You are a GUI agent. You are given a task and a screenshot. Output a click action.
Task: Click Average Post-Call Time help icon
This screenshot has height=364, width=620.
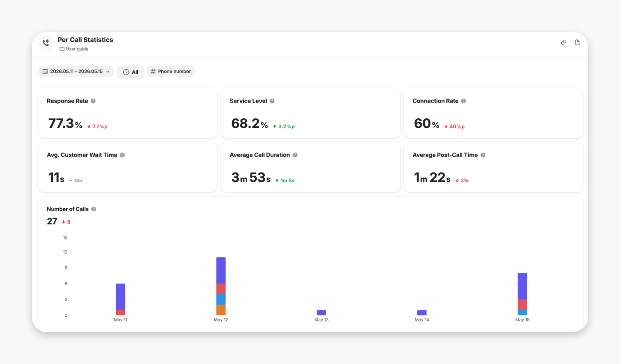[x=483, y=155]
